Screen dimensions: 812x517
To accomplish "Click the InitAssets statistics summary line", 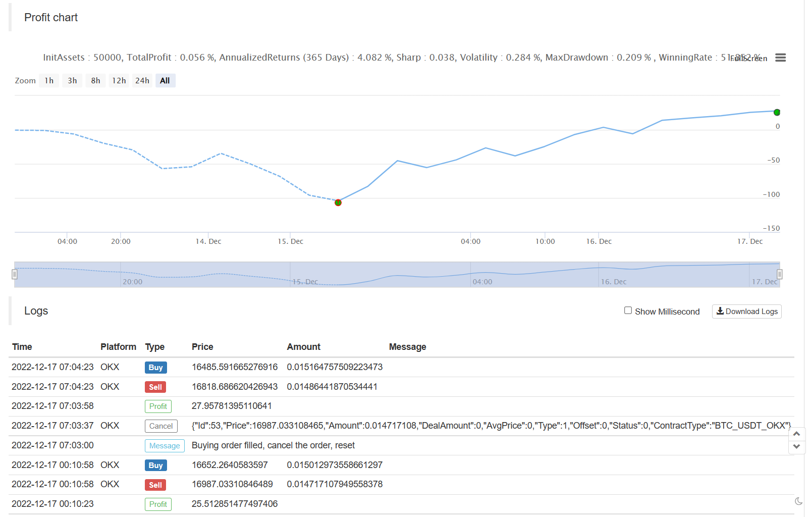I will click(x=402, y=58).
